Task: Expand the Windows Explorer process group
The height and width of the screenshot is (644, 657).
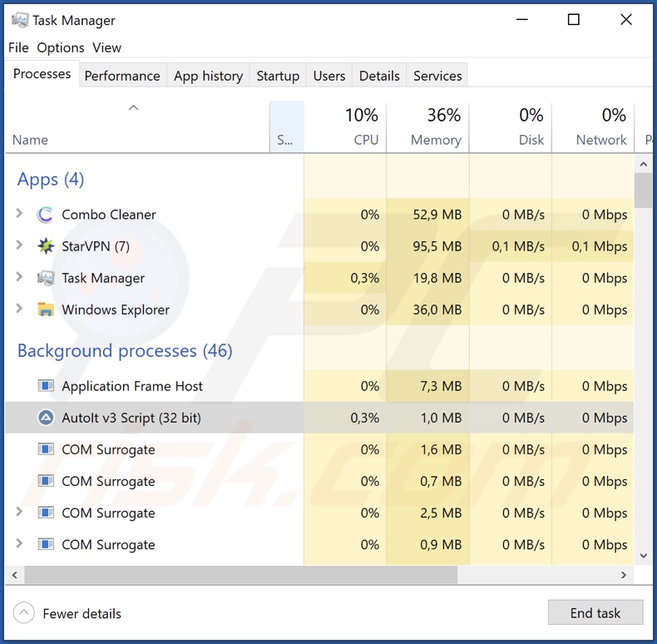Action: 19,309
